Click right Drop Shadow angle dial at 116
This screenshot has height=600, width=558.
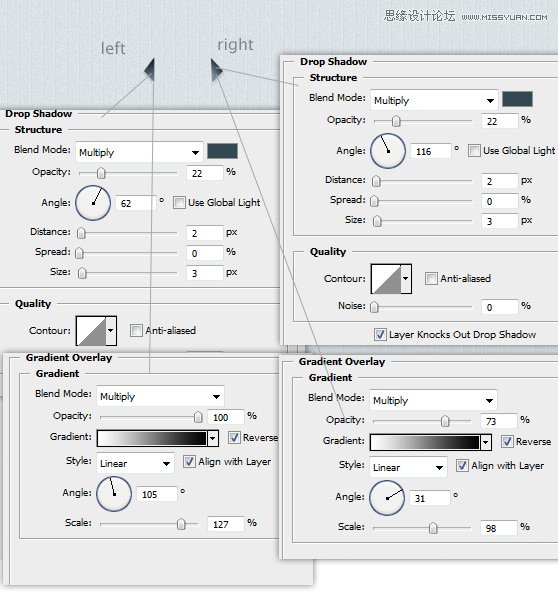(x=388, y=151)
